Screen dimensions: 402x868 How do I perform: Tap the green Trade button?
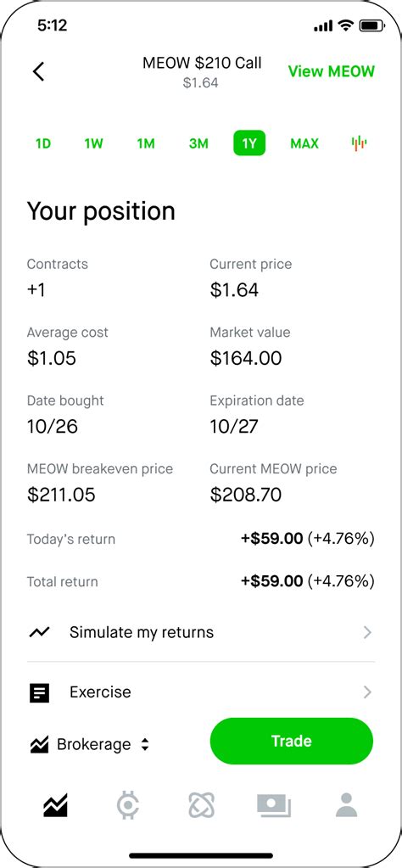coord(292,742)
